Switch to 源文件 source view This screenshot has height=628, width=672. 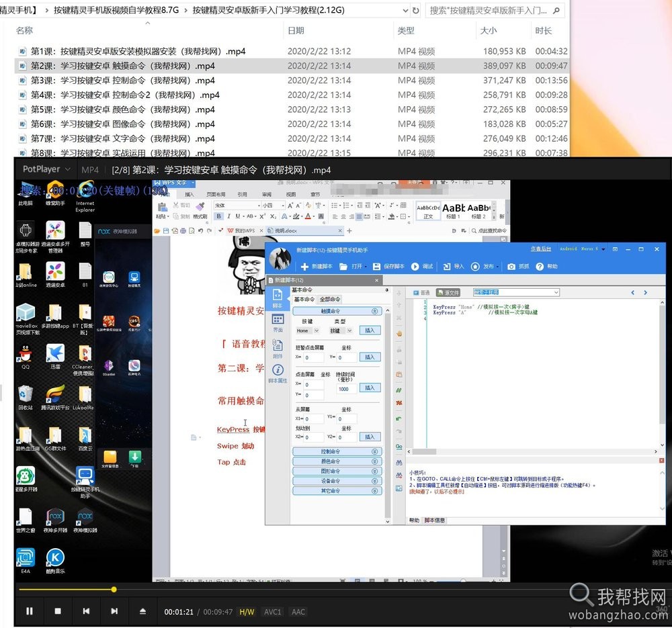coord(448,293)
